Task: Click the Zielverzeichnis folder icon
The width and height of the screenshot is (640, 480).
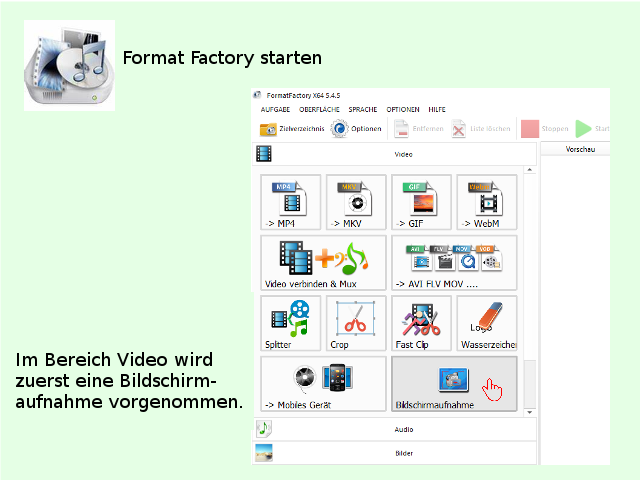Action: coord(268,129)
